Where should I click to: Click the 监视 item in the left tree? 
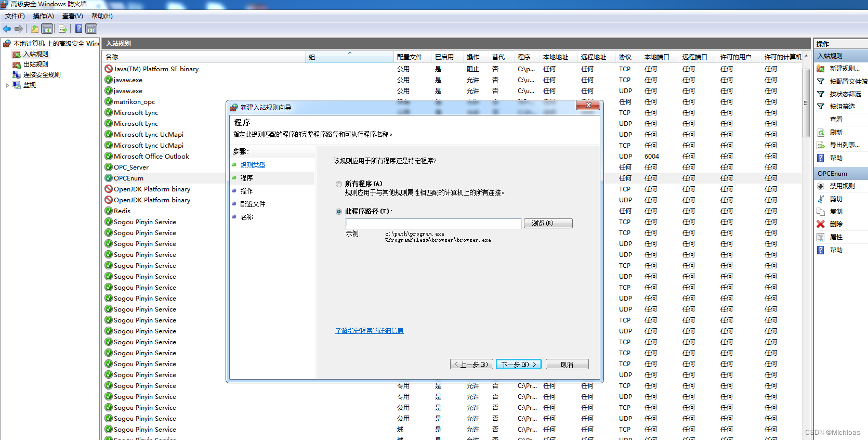tap(30, 85)
